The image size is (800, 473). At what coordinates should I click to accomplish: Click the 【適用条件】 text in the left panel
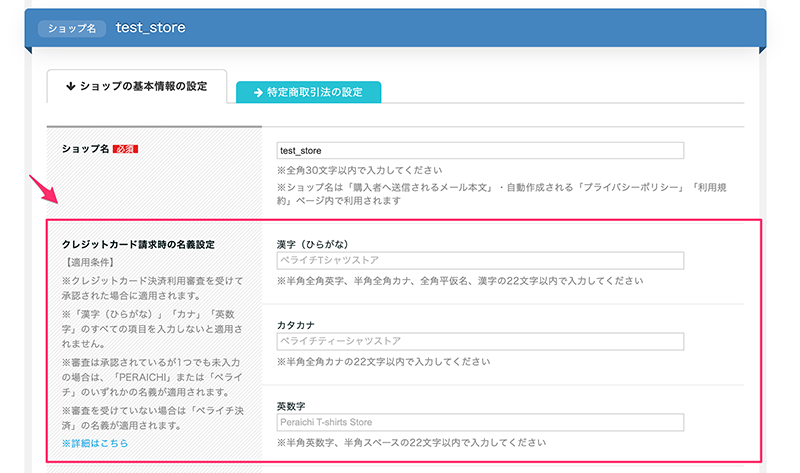click(89, 262)
